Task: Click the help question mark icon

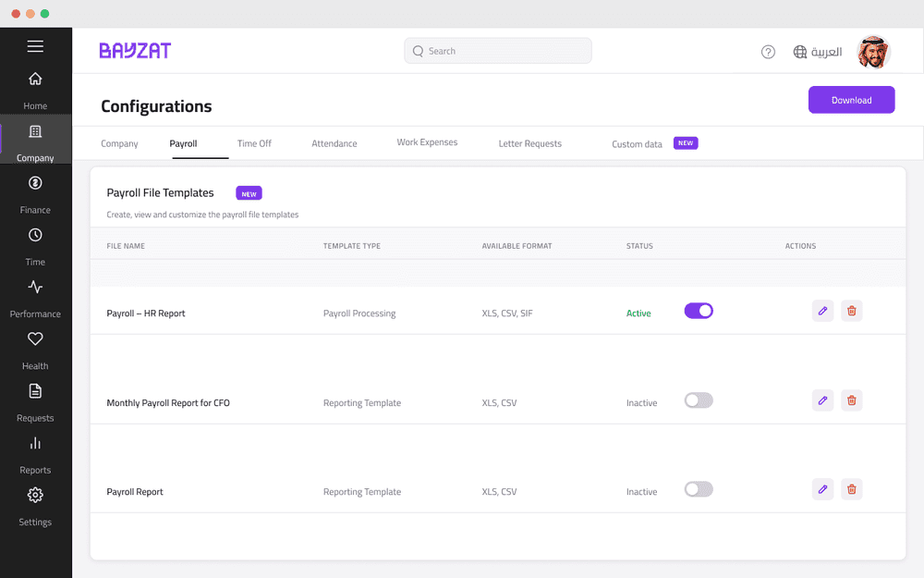Action: click(x=768, y=52)
